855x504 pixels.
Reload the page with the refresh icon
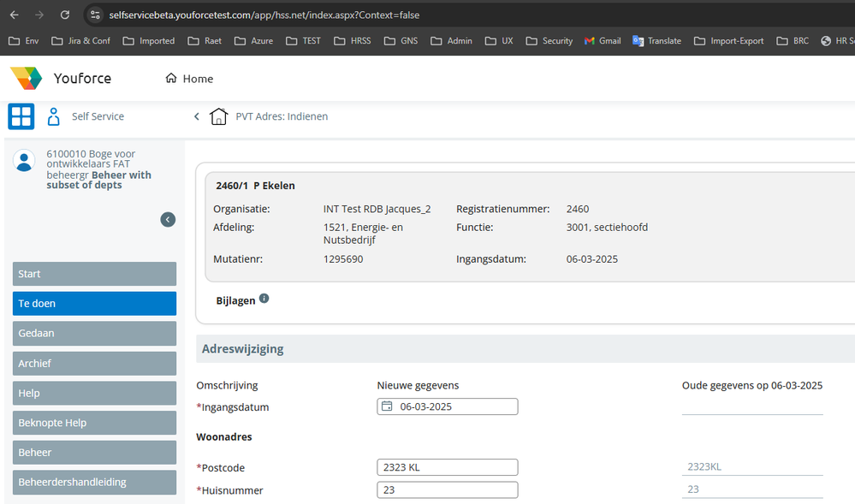pyautogui.click(x=64, y=15)
